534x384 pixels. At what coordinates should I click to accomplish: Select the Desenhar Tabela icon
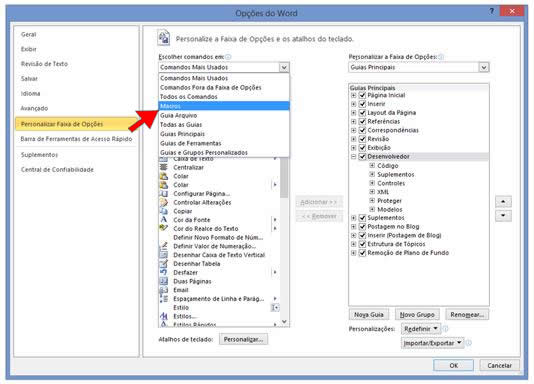click(164, 263)
